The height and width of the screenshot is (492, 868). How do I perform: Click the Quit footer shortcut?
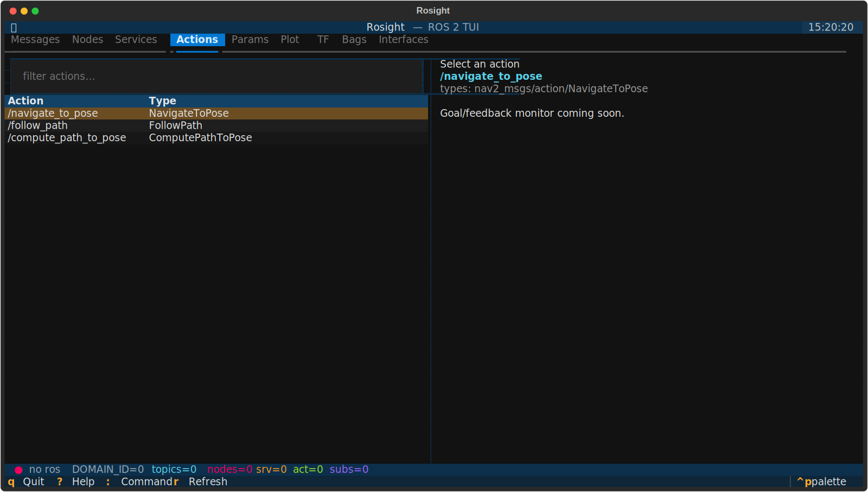[x=26, y=482]
